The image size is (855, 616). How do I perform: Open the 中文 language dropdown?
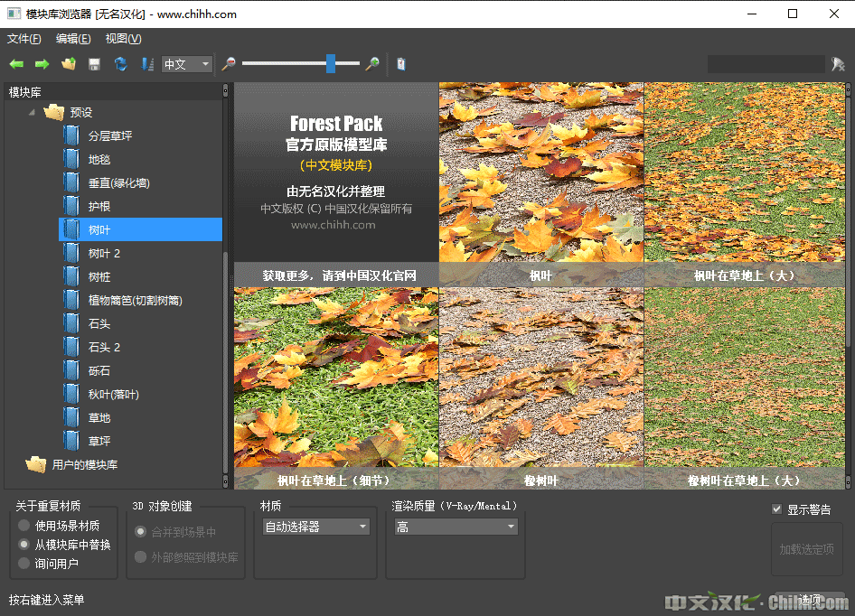[187, 64]
